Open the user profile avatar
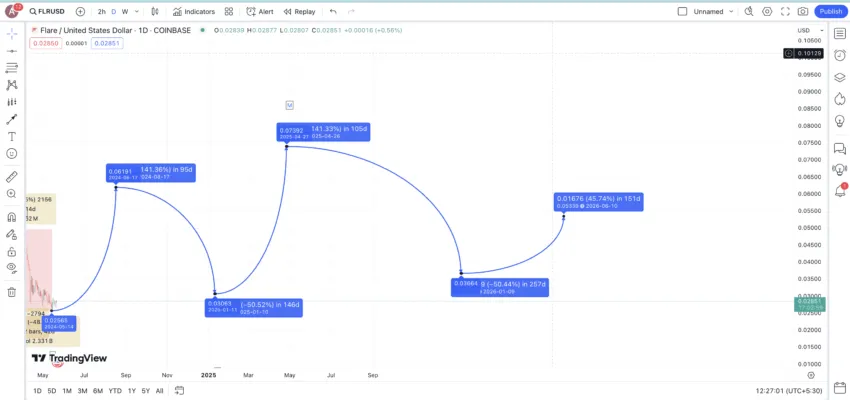Screen dimensions: 850x400 [12, 11]
